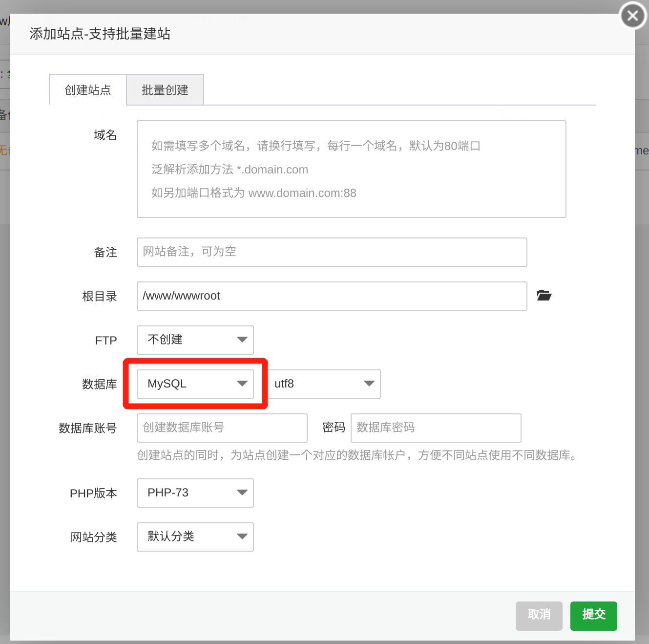649x644 pixels.
Task: Click the 数据库账号 input field
Action: click(x=222, y=428)
